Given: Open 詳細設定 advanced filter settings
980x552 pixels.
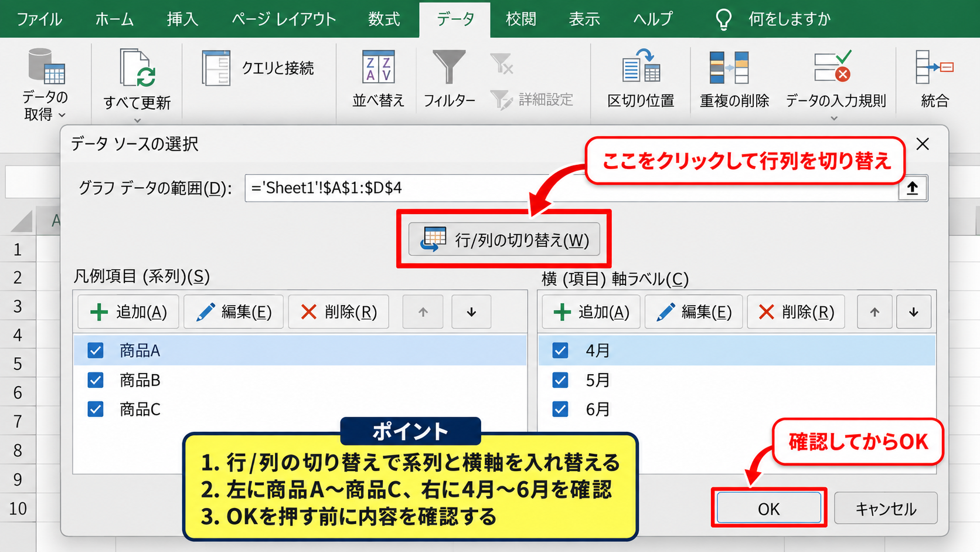Looking at the screenshot, I should [532, 100].
